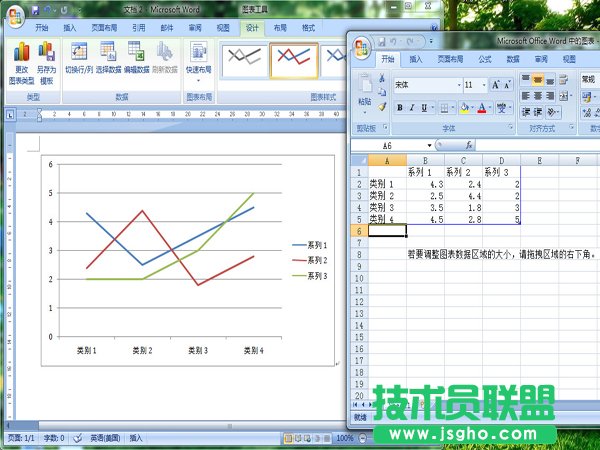This screenshot has width=600, height=450.
Task: Click the Insert Function fx icon
Action: [x=468, y=145]
